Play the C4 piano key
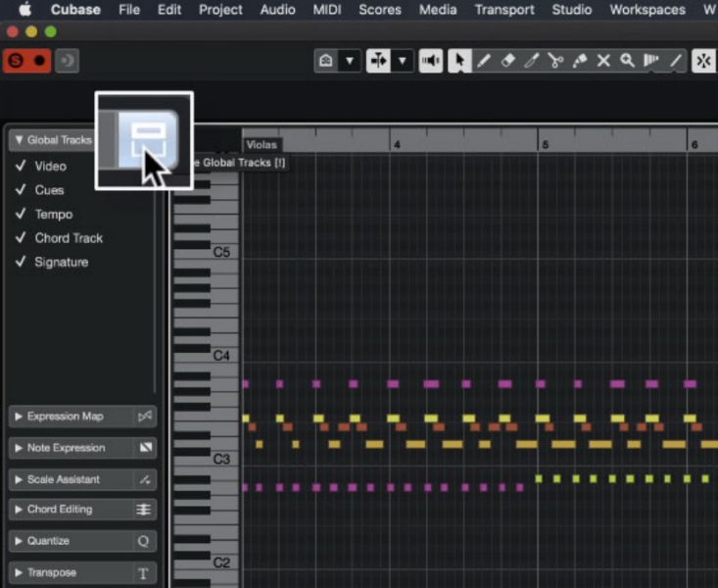718x588 pixels. [x=221, y=356]
